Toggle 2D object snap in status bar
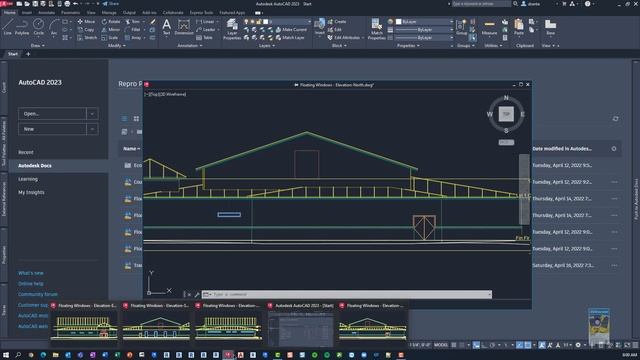 point(528,345)
